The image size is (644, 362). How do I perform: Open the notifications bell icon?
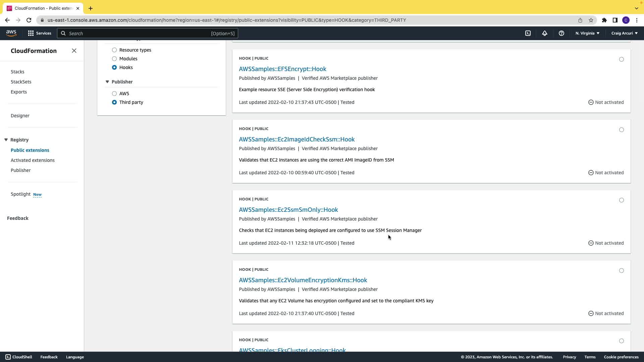pyautogui.click(x=544, y=33)
